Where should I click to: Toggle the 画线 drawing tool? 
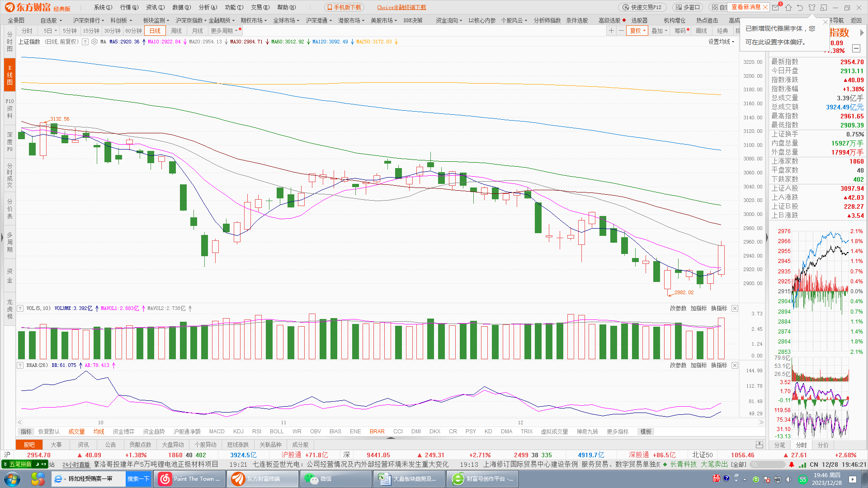coord(702,31)
